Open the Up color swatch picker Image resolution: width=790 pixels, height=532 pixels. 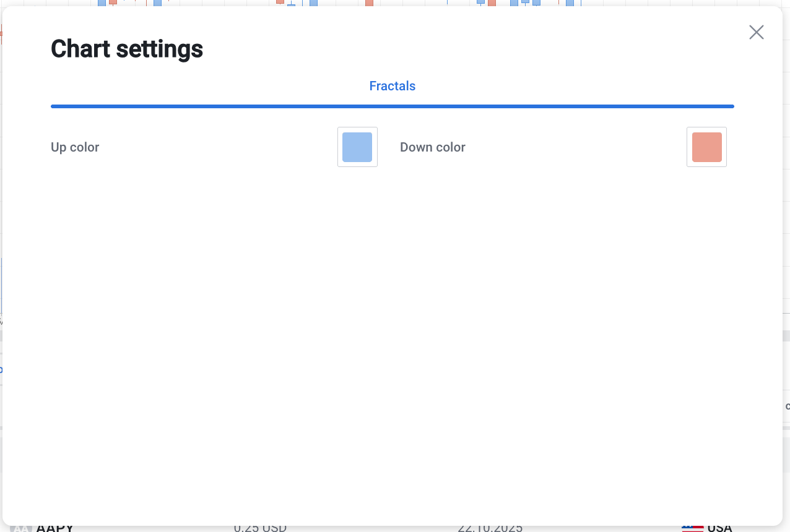(357, 147)
